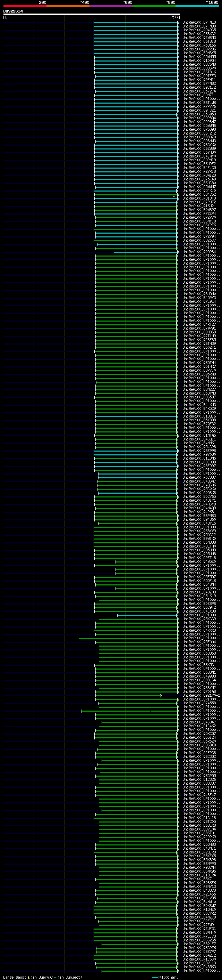Select the UniRef100_B4DRY3 label

click(x=199, y=298)
